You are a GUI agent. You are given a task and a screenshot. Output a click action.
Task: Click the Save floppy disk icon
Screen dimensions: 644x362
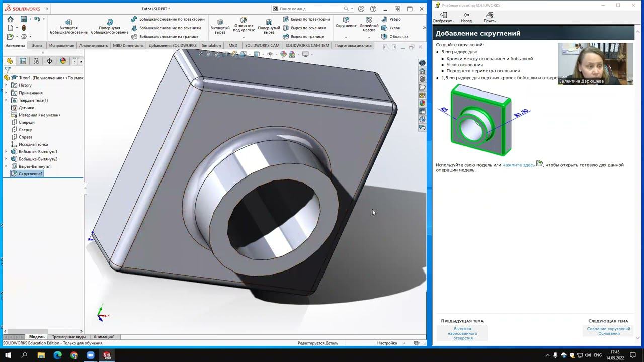(x=24, y=19)
